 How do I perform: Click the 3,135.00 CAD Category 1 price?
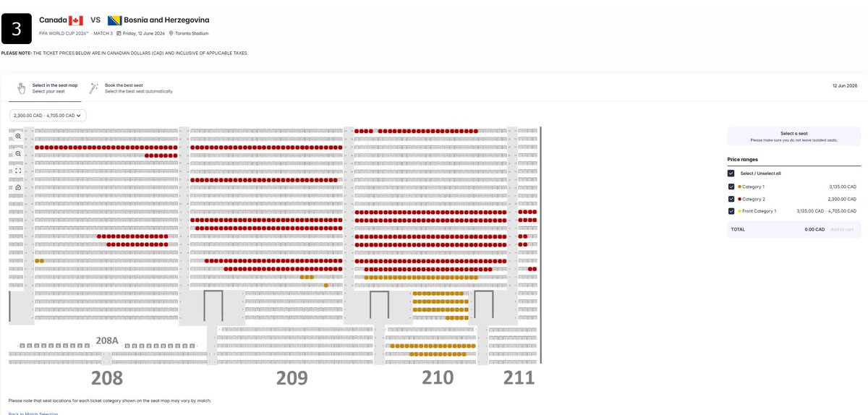click(x=843, y=187)
